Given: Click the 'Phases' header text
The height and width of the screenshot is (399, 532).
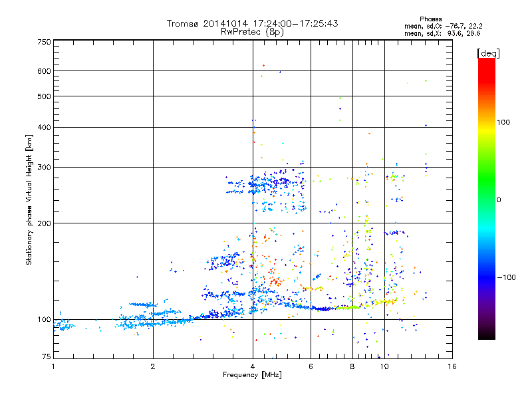Looking at the screenshot, I should click(x=430, y=19).
